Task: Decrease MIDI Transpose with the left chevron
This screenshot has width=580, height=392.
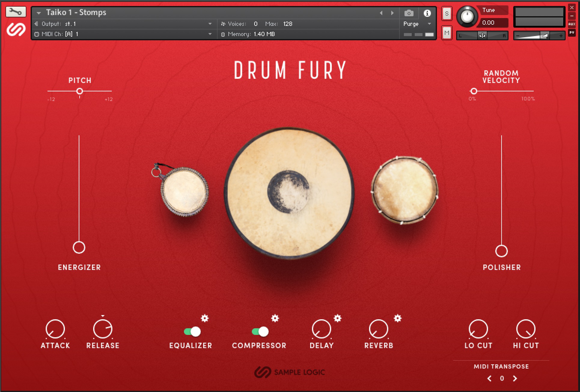Action: [x=489, y=378]
